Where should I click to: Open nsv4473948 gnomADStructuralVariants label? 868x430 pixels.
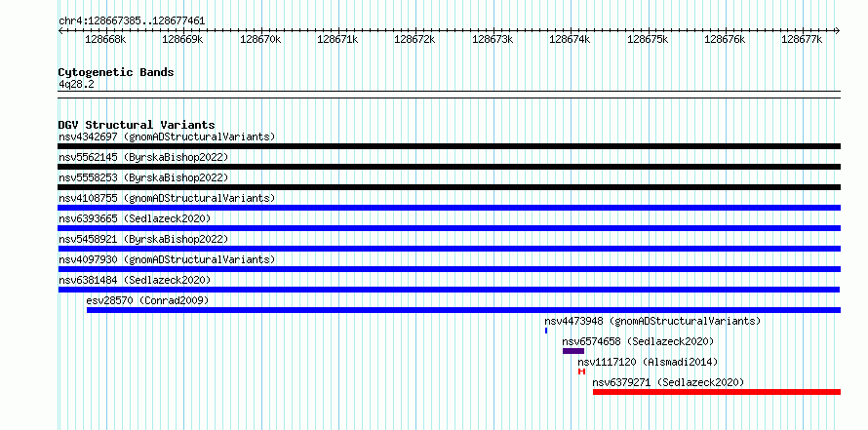(x=652, y=321)
